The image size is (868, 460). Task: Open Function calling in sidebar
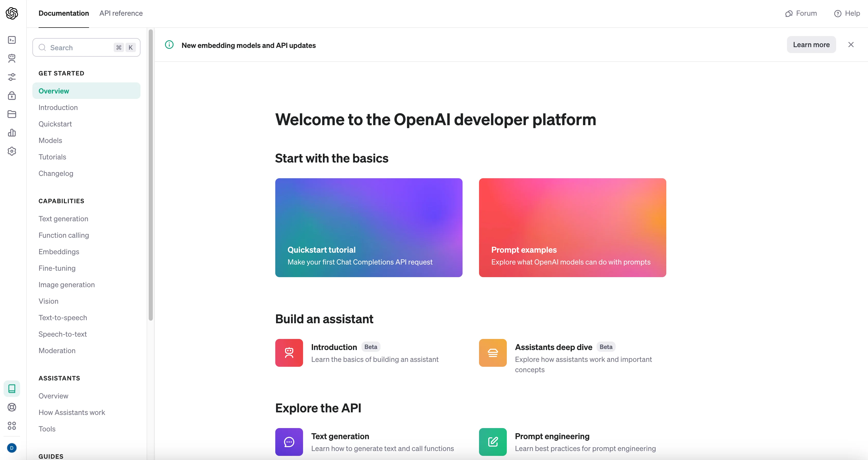point(64,235)
